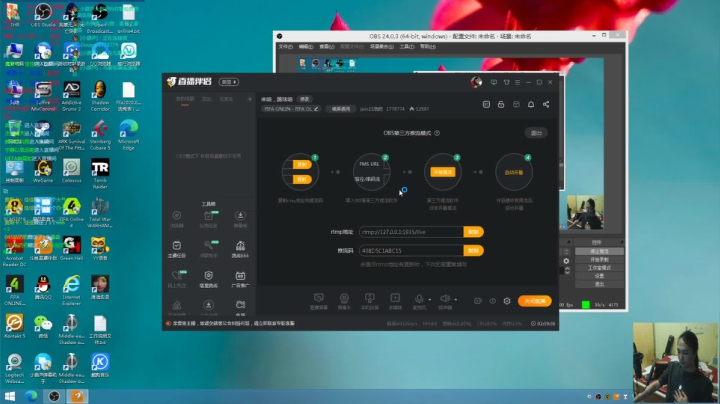Viewport: 720px width, 404px height.
Task: Copy the rtmp address with its orange button
Action: tap(473, 232)
